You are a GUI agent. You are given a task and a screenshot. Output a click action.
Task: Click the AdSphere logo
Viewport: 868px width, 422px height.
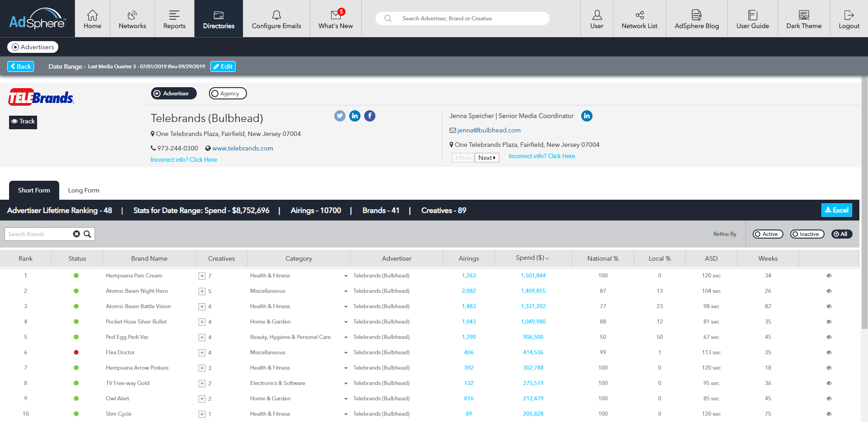click(x=38, y=19)
